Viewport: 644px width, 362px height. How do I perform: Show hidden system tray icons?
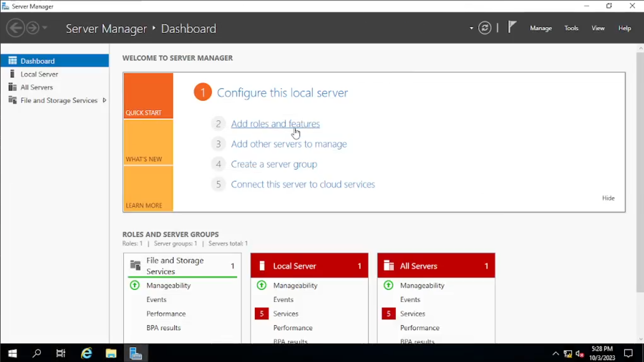[x=555, y=353]
